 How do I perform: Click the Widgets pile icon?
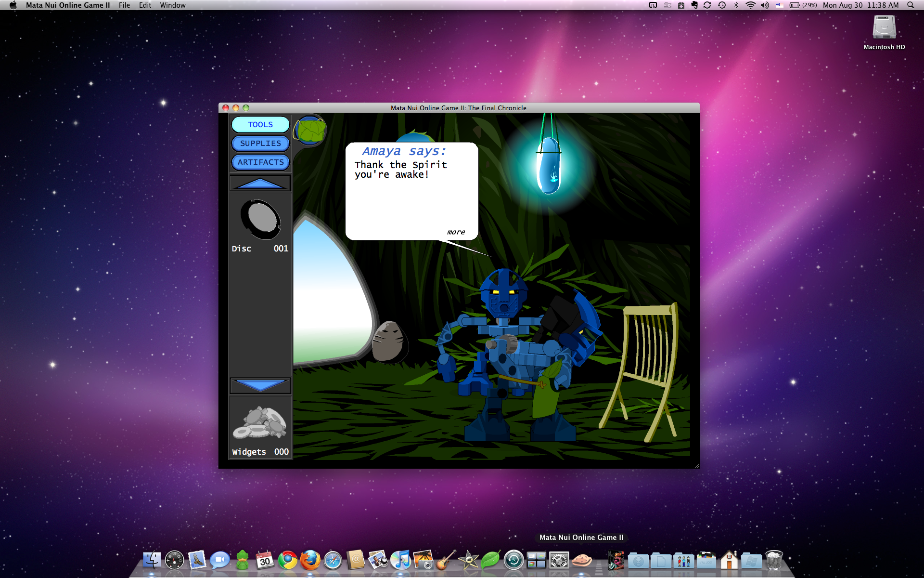pyautogui.click(x=260, y=423)
